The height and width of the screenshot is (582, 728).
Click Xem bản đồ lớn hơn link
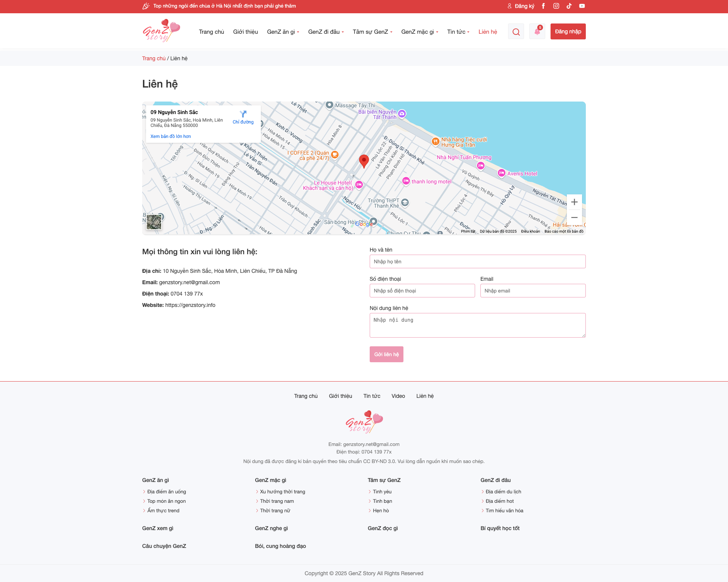(x=171, y=136)
